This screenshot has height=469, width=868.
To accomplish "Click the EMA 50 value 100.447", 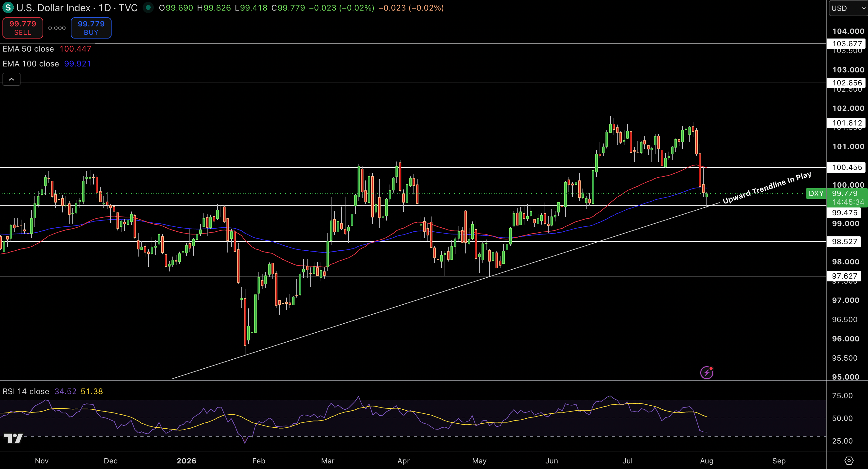I will point(75,49).
